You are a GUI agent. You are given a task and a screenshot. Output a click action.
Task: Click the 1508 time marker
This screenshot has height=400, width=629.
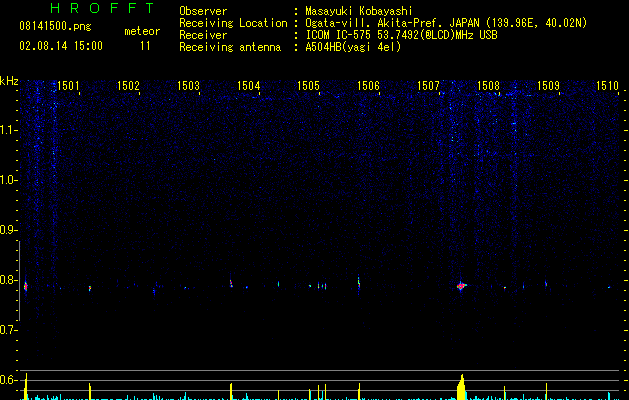pos(488,86)
